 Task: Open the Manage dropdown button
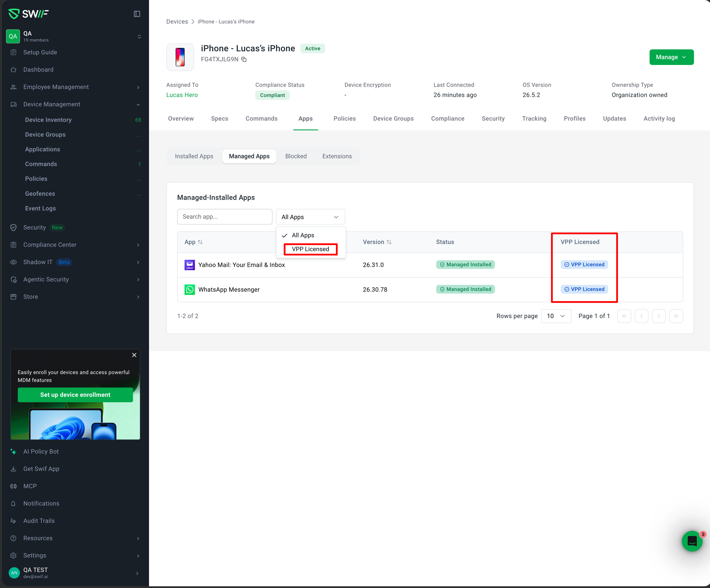coord(671,57)
